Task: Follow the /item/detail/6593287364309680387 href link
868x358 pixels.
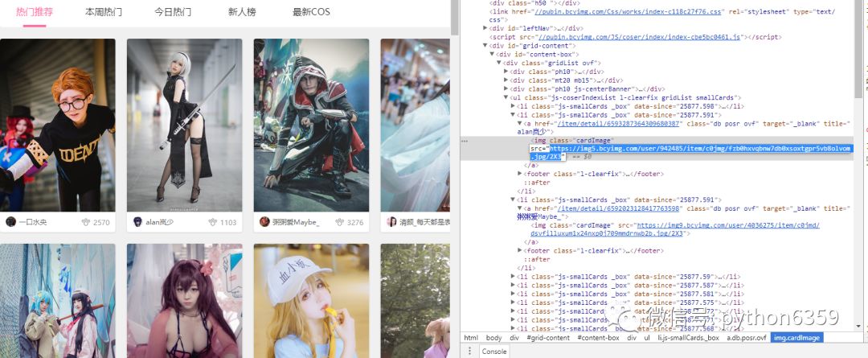Action: (x=617, y=124)
